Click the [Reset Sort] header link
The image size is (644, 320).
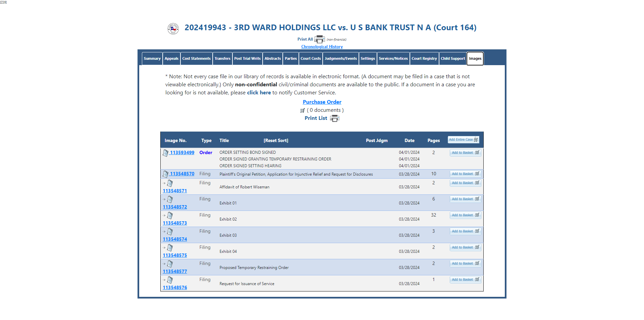[276, 141]
